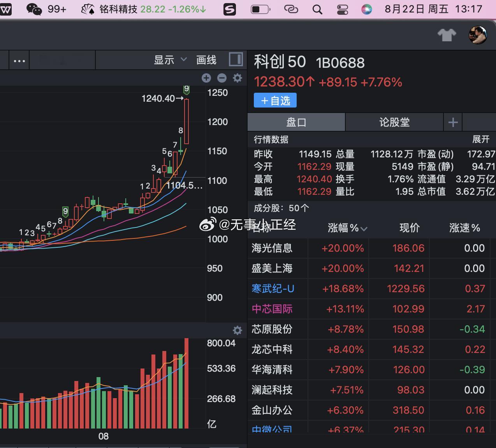The width and height of the screenshot is (496, 448).
Task: Open stock 金山办公 row
Action: coord(371,410)
